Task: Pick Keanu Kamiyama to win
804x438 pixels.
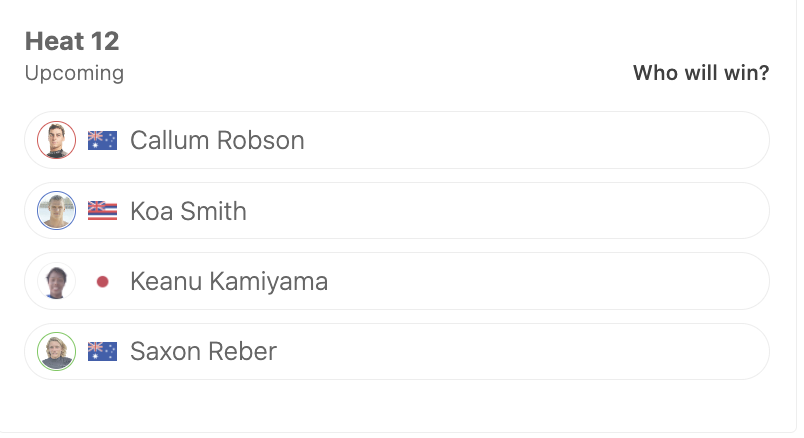Action: (397, 281)
